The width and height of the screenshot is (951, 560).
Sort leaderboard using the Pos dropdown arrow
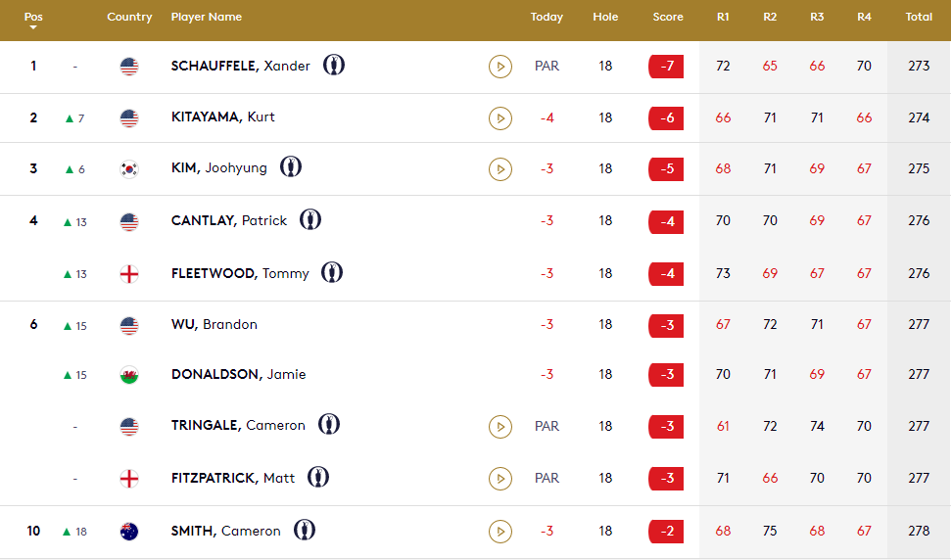click(x=33, y=27)
